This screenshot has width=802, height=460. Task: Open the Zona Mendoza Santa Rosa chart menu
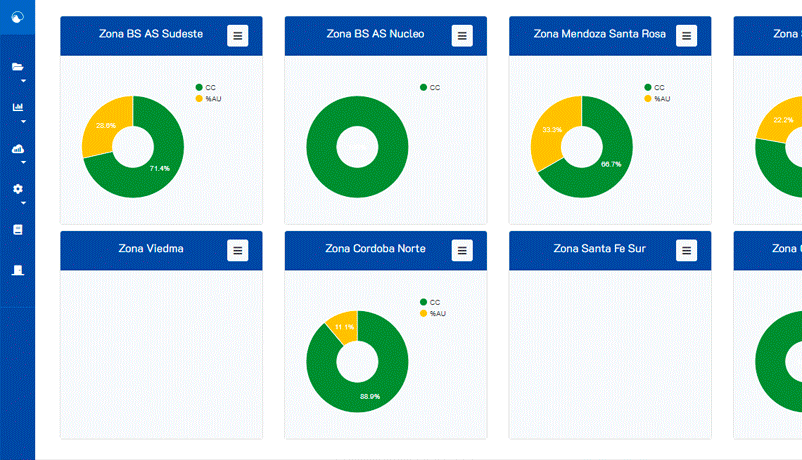coord(686,36)
